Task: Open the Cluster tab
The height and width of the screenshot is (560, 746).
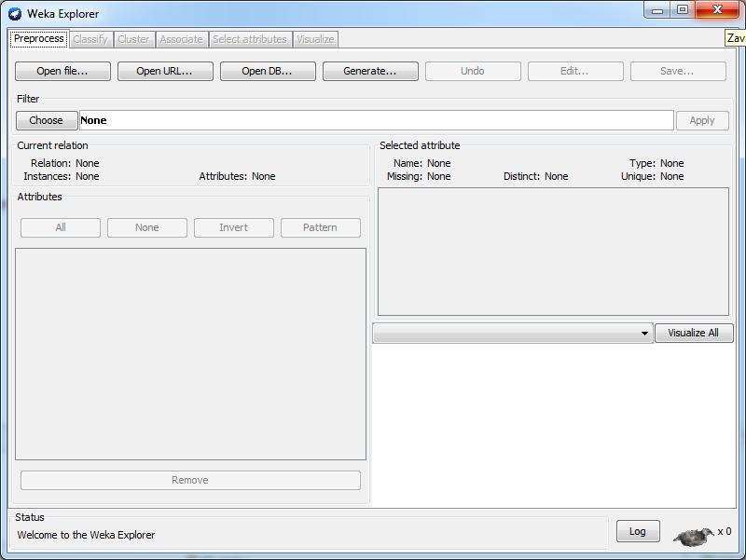Action: (x=133, y=39)
